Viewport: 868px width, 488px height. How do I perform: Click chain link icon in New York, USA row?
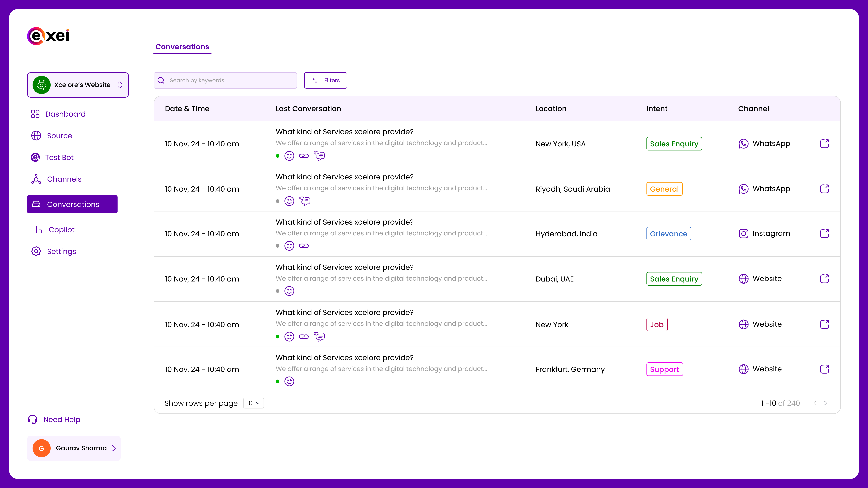tap(304, 156)
